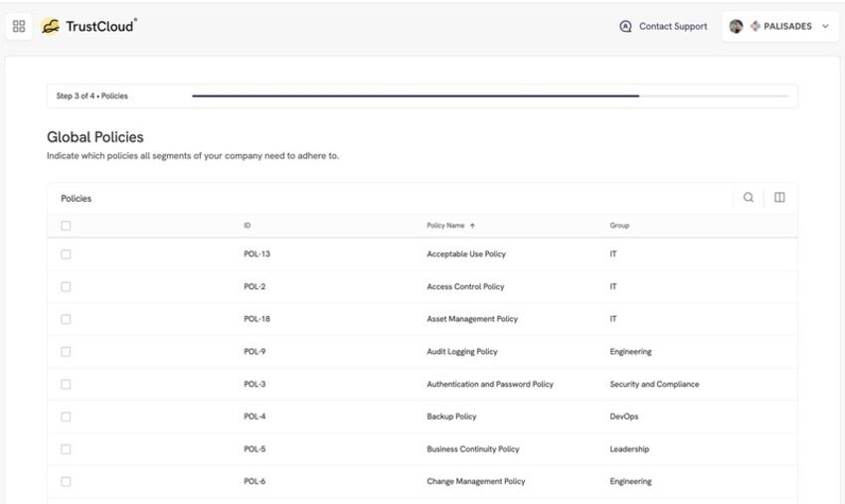Tick the Backup Policy checkbox
Viewport: 845px width, 504px height.
click(66, 417)
